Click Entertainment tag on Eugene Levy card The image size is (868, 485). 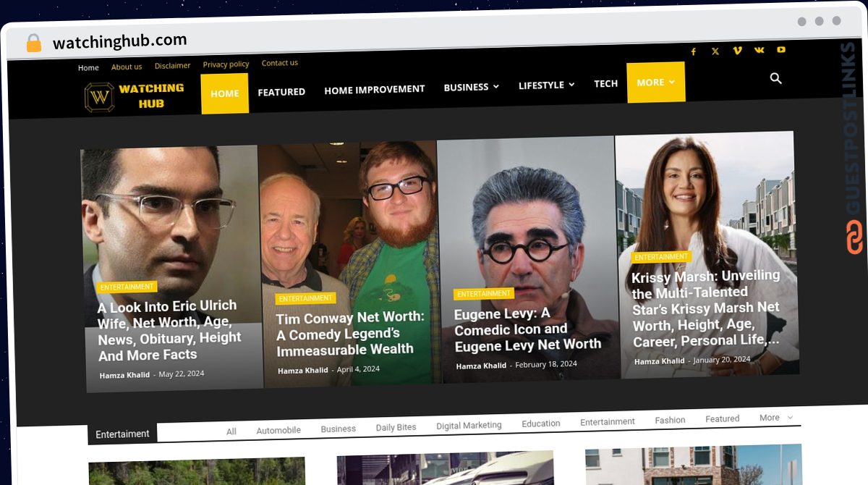point(484,294)
